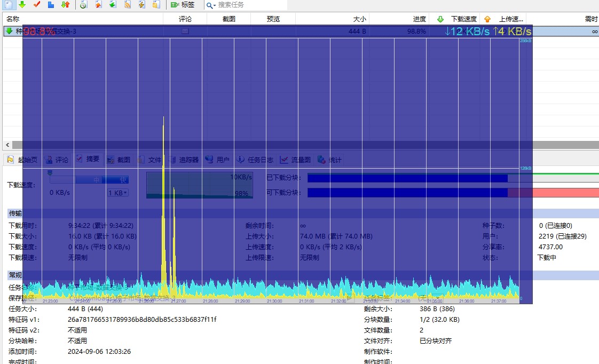This screenshot has height=364, width=599.
Task: Open the 标签 tags button
Action: tap(183, 5)
